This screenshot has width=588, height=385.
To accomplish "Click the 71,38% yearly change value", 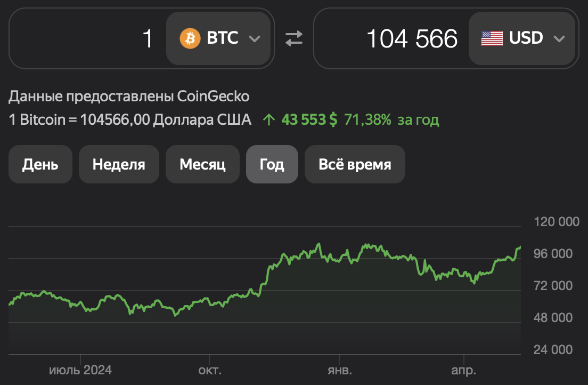I will [x=368, y=120].
